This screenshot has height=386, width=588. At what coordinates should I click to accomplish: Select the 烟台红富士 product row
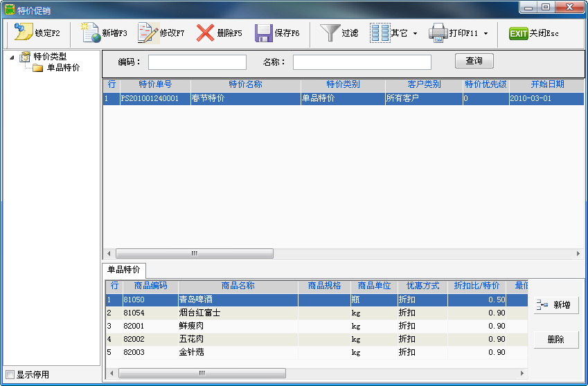click(199, 313)
